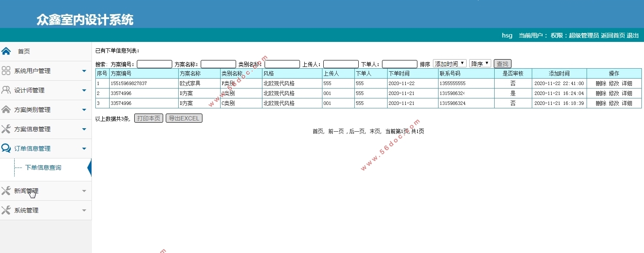Open the 添加时间 sort field dropdown

(x=449, y=63)
